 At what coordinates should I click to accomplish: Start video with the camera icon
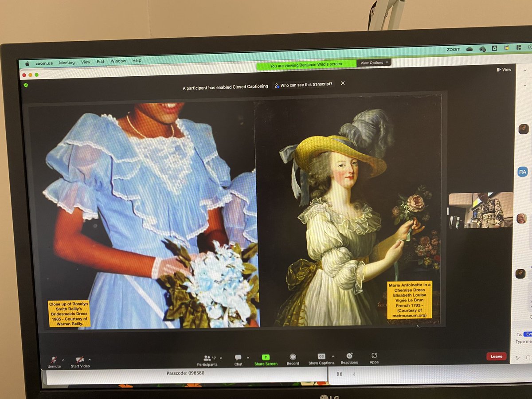(x=80, y=362)
